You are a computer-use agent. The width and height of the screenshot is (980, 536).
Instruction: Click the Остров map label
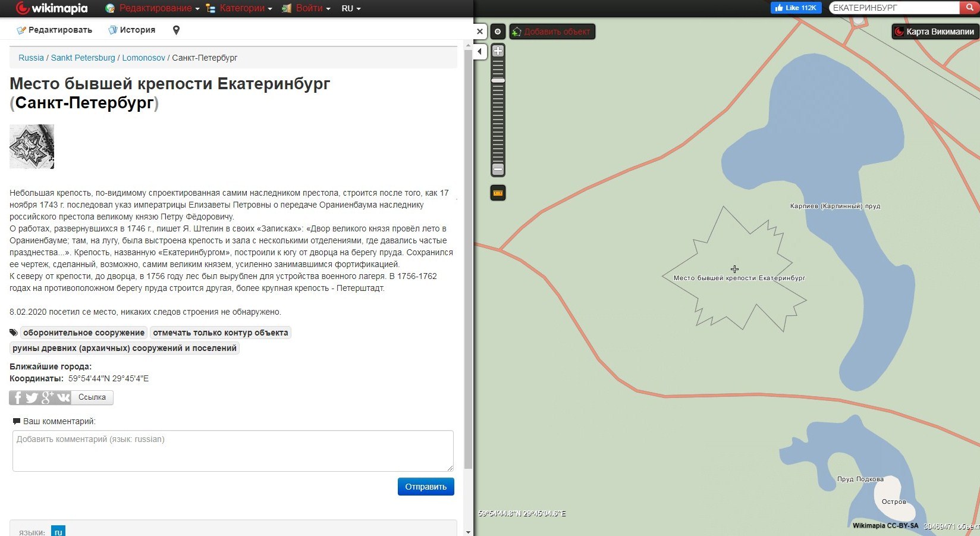[x=894, y=501]
